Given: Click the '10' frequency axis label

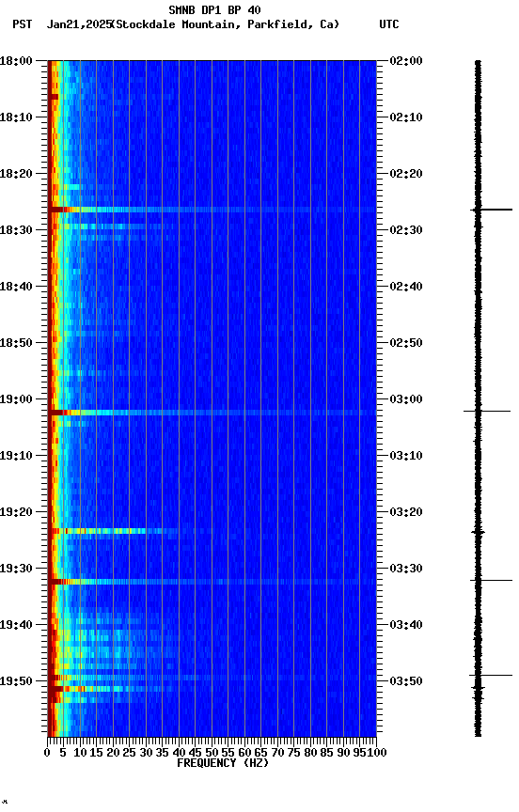Looking at the screenshot, I should pos(80,753).
